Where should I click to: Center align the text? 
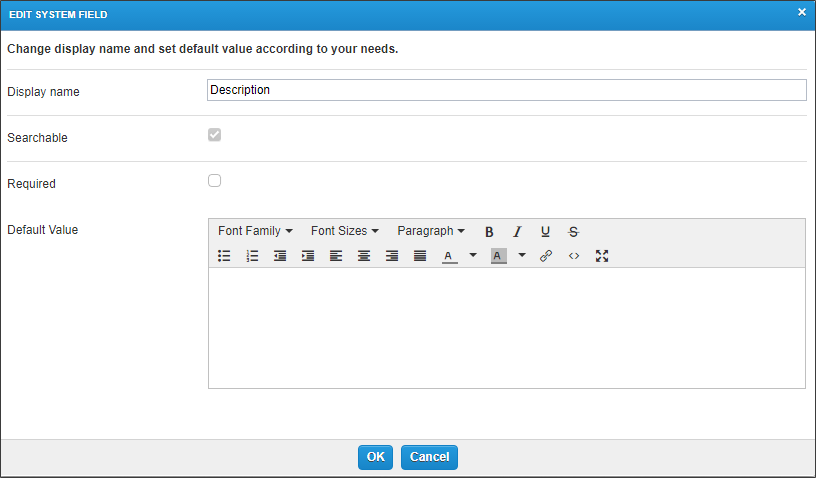click(x=364, y=256)
